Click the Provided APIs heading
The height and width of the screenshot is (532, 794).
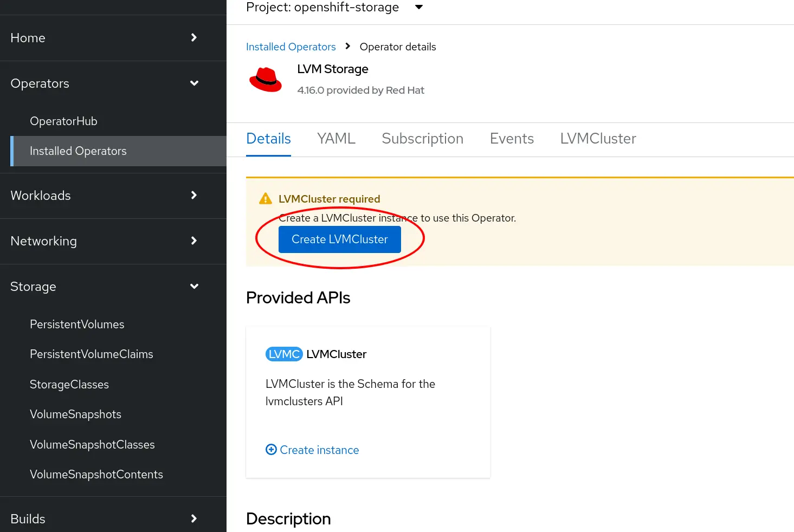tap(298, 297)
